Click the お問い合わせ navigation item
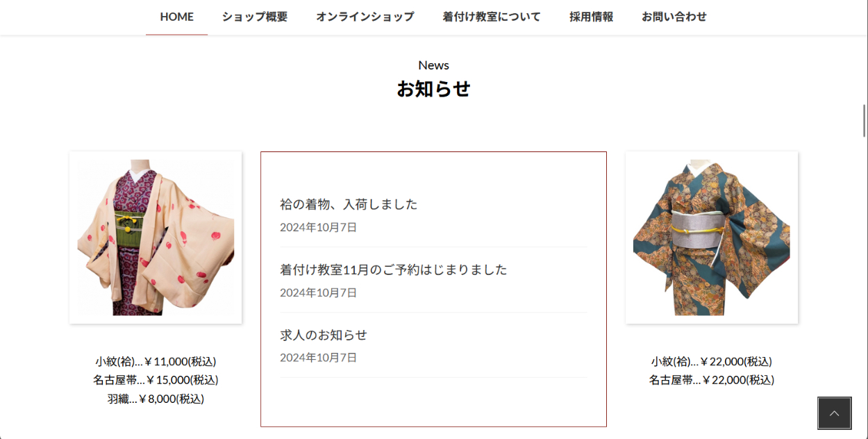Image resolution: width=868 pixels, height=439 pixels. 674,17
